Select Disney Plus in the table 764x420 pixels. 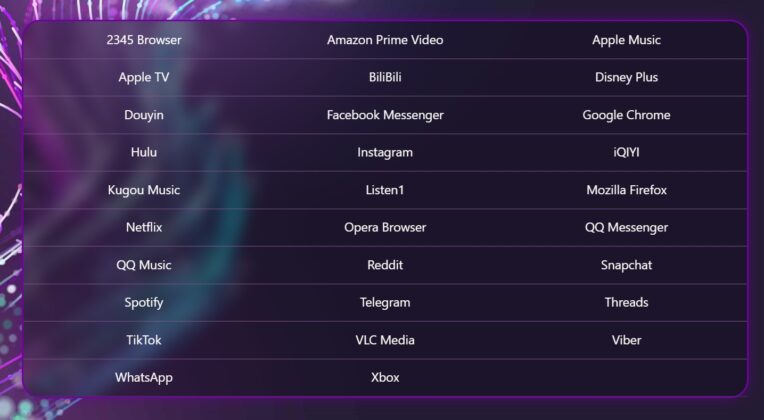click(x=626, y=77)
